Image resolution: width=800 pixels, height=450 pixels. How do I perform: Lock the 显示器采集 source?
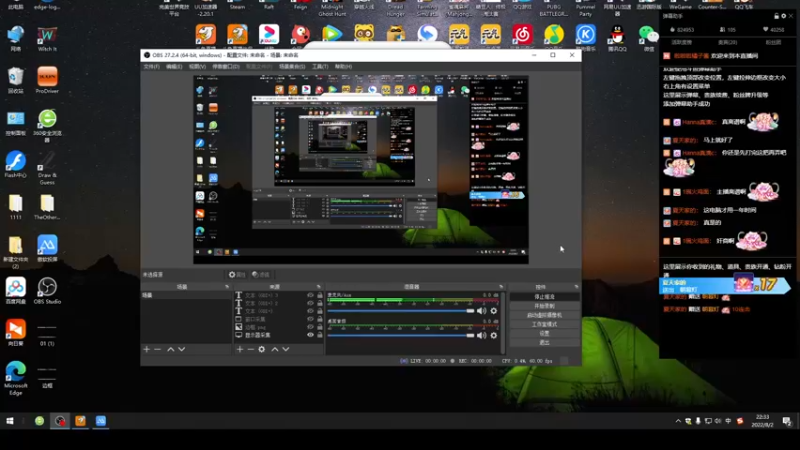(x=320, y=335)
